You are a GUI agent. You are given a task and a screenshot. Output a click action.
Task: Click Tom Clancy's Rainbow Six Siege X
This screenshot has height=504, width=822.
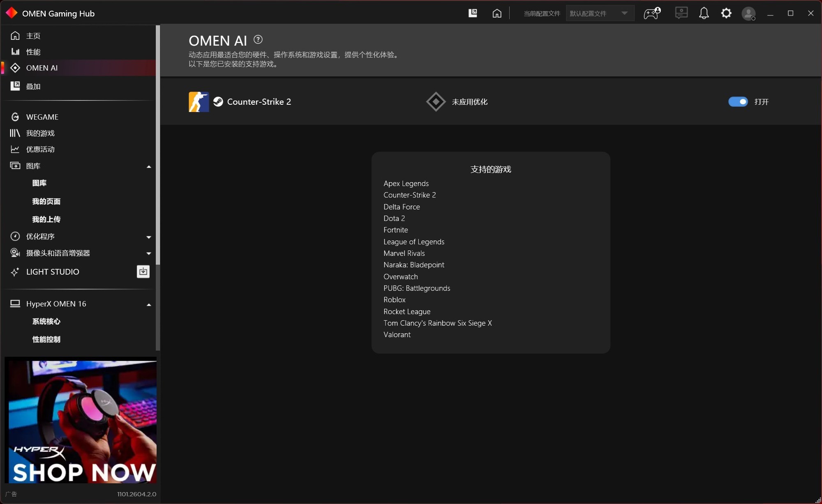click(438, 323)
